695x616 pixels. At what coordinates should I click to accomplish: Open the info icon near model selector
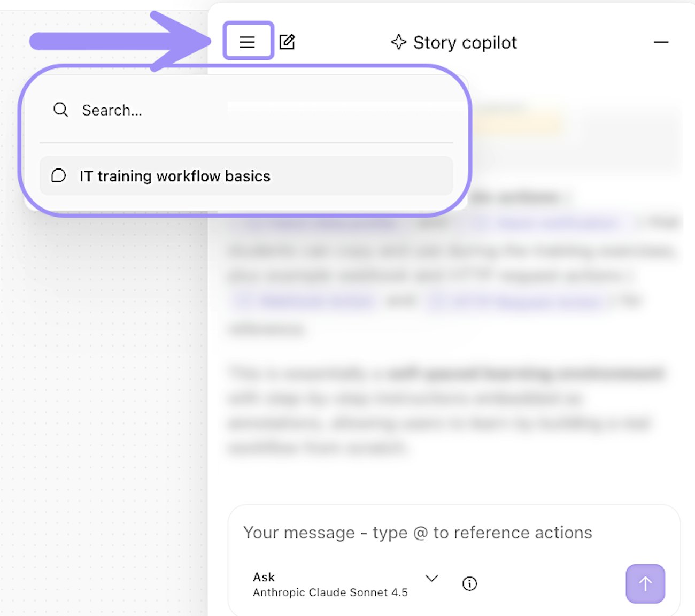point(469,583)
